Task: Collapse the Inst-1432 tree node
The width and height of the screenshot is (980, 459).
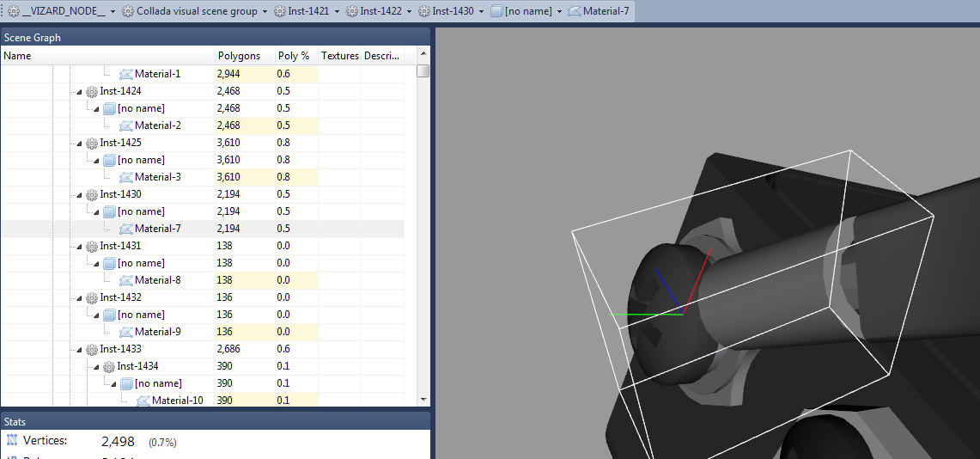Action: tap(79, 297)
